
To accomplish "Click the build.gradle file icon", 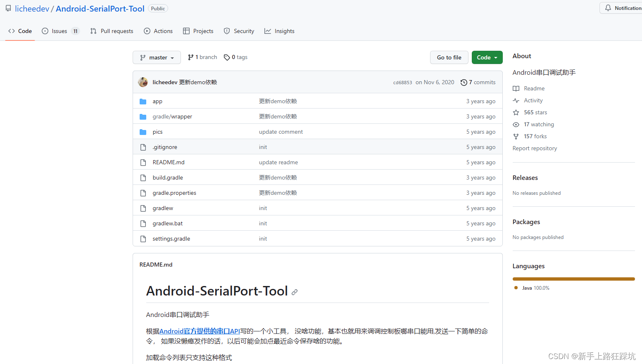I will [x=143, y=177].
